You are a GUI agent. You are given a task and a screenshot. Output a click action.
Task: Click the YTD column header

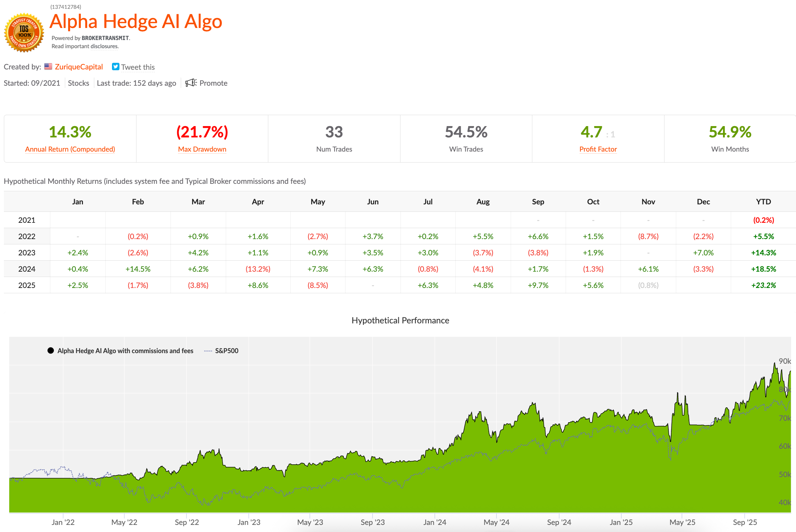tap(763, 202)
